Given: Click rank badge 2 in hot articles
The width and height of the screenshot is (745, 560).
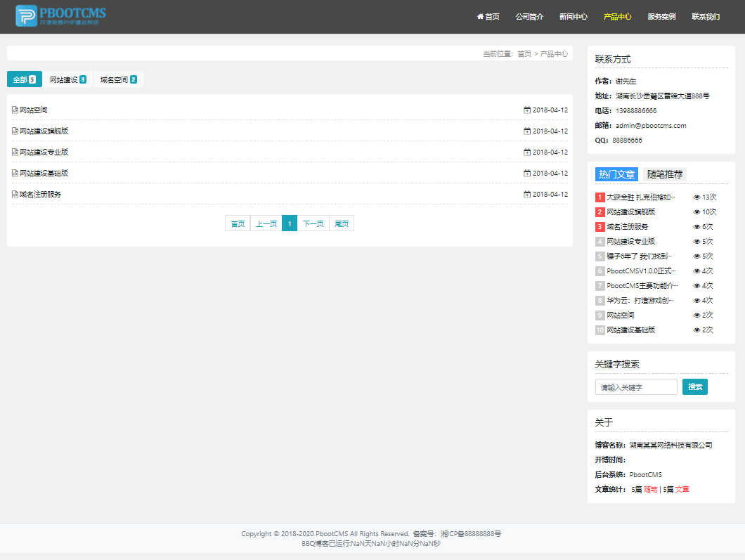Looking at the screenshot, I should click(x=600, y=211).
